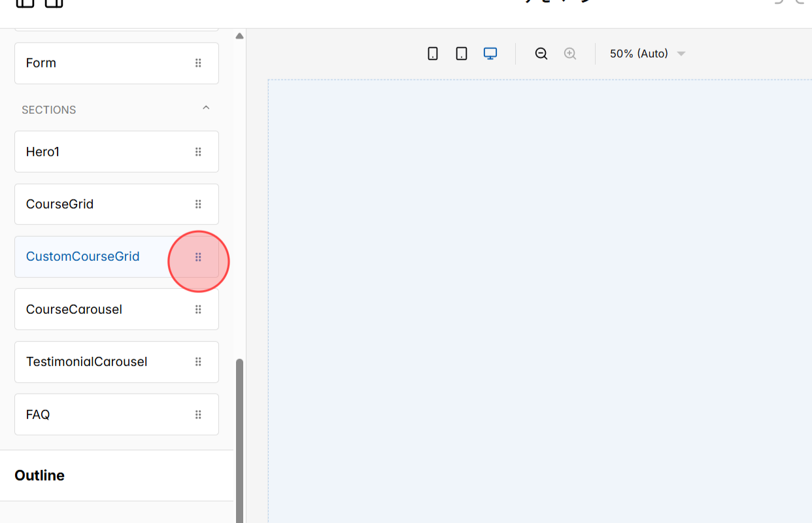Image resolution: width=812 pixels, height=523 pixels.
Task: Zoom in using the magnifier icon
Action: 569,54
